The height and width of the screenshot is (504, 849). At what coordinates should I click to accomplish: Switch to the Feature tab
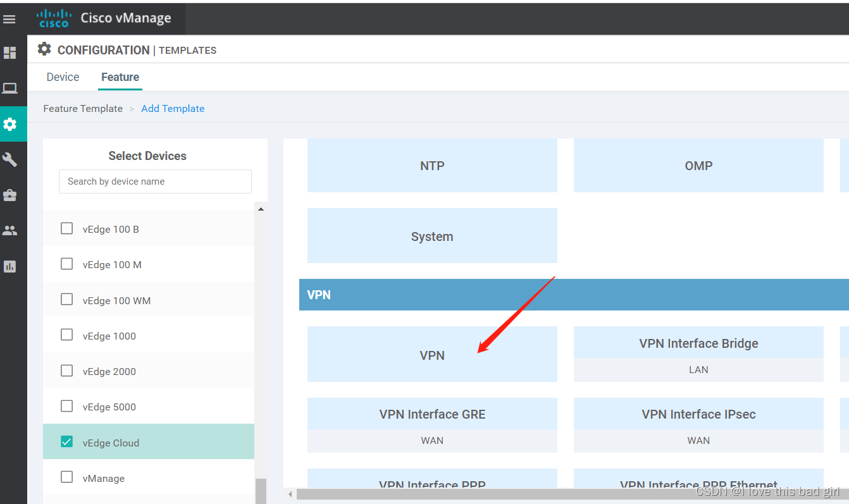[x=120, y=77]
